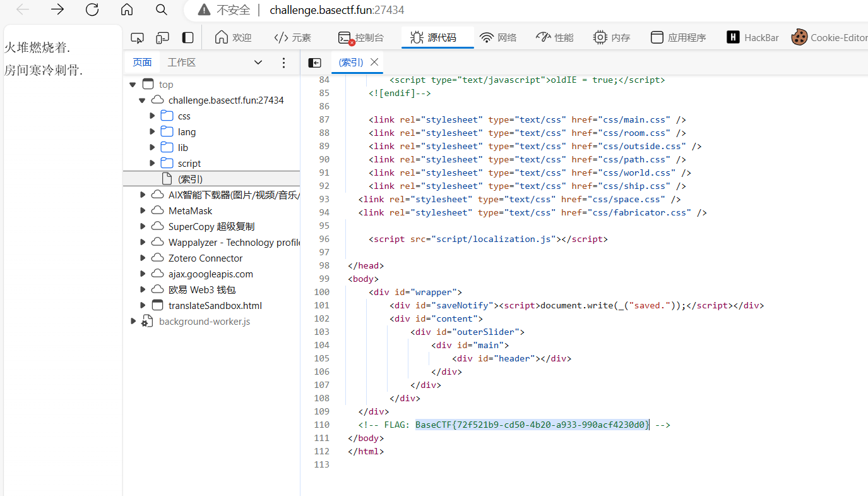Collapse challenge.basectf.fun:27434 node
The image size is (868, 496).
click(142, 100)
